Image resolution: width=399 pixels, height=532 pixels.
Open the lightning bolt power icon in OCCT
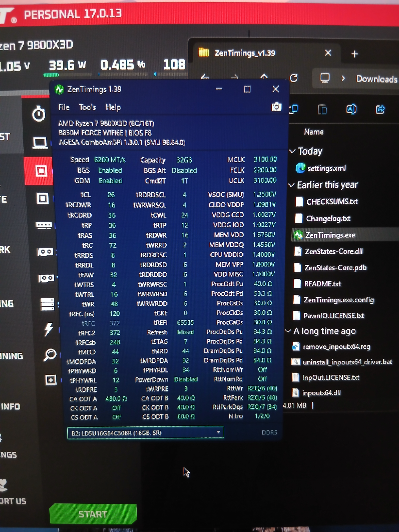[49, 329]
